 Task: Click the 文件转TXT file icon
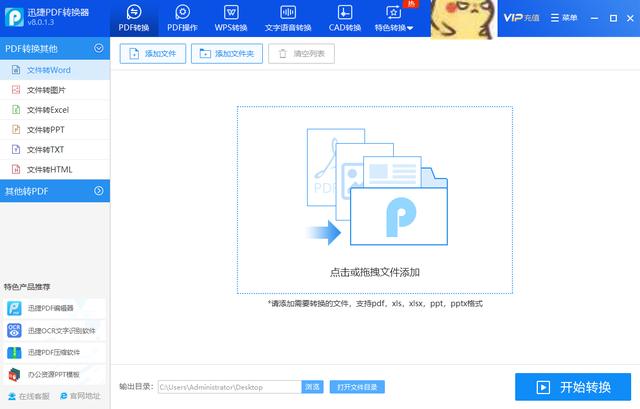pyautogui.click(x=16, y=149)
